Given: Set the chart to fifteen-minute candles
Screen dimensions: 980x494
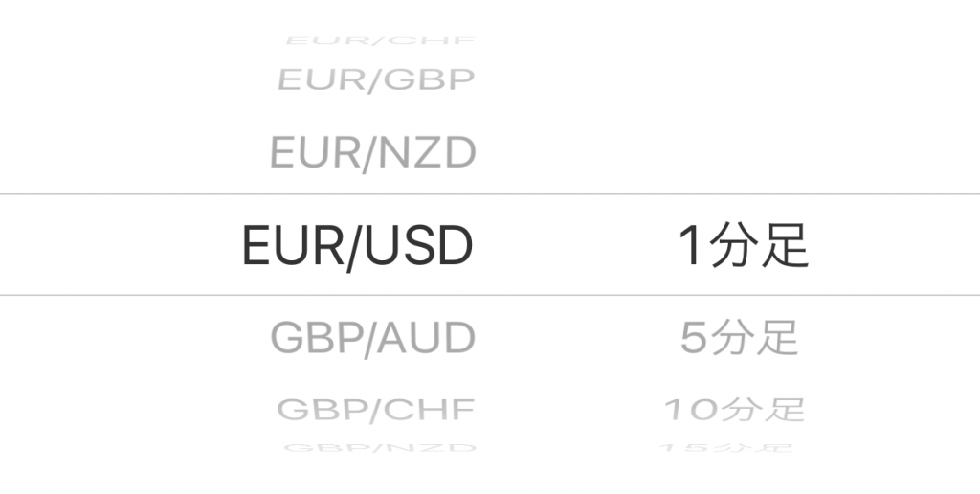Looking at the screenshot, I should click(727, 447).
